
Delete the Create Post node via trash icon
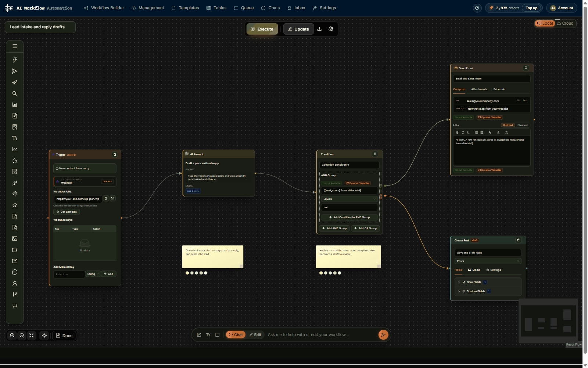pyautogui.click(x=518, y=240)
